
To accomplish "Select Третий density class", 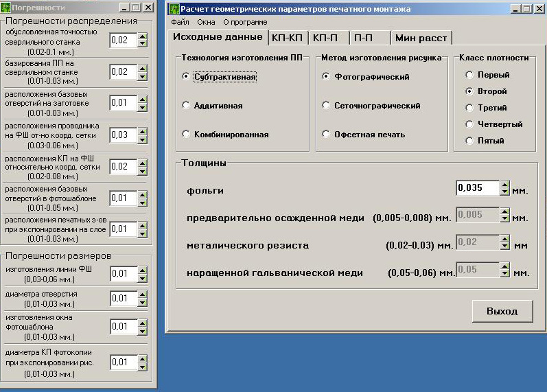I will [469, 108].
